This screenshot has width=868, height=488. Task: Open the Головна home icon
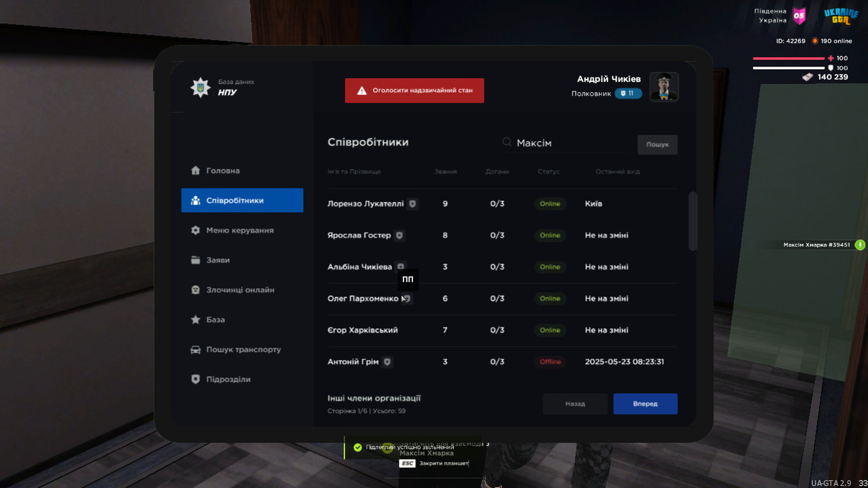pyautogui.click(x=195, y=171)
